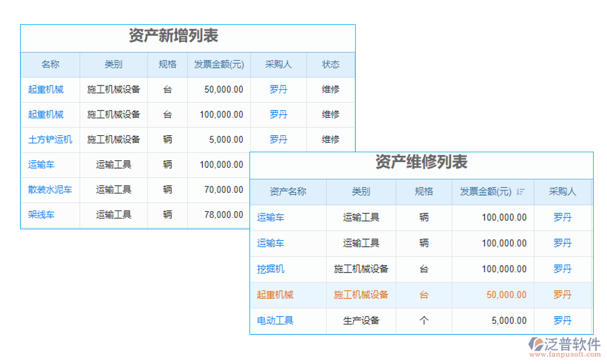Click the 维修 status cell of 起重机械
The height and width of the screenshot is (364, 607).
[x=331, y=89]
